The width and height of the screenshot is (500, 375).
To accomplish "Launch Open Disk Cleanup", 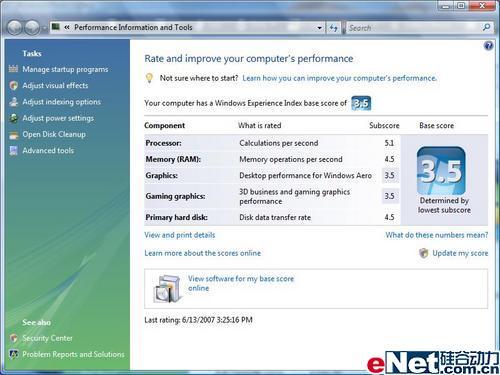I will (54, 134).
